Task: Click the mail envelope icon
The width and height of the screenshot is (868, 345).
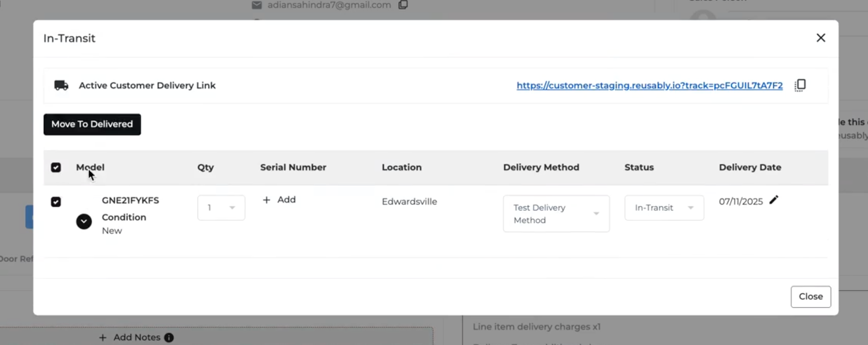Action: tap(256, 5)
